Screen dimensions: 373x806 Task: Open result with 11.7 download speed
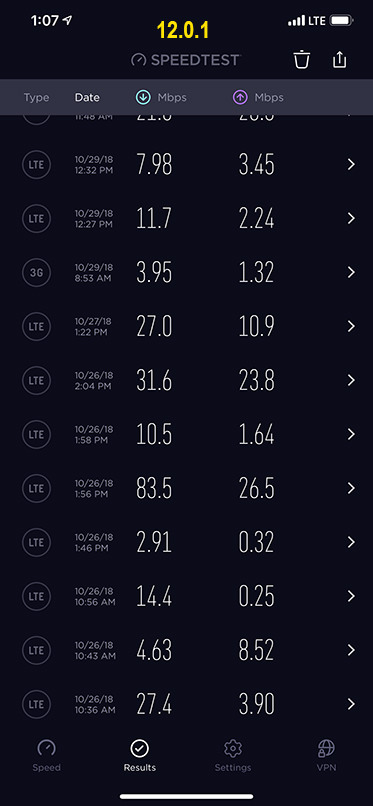tap(186, 218)
